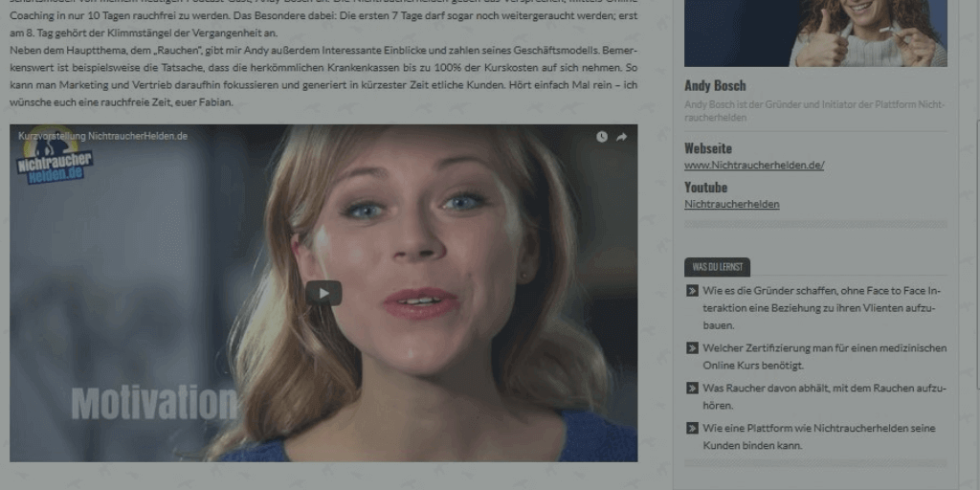The height and width of the screenshot is (490, 980).
Task: Click arrow icon beside 'Was Raucher davon abhält'
Action: (692, 389)
